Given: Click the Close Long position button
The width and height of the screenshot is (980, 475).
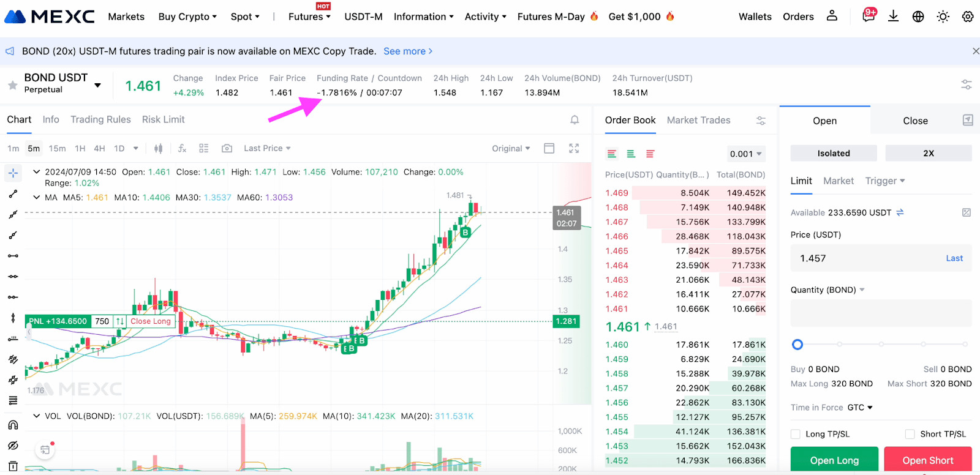Looking at the screenshot, I should (151, 321).
